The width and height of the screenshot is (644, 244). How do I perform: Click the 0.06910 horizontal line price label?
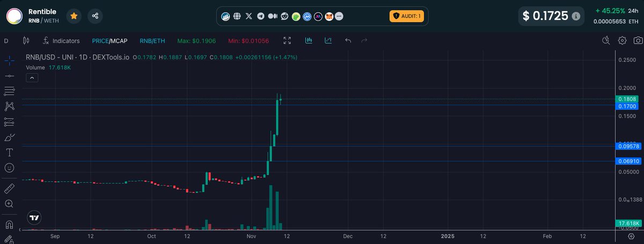point(627,161)
